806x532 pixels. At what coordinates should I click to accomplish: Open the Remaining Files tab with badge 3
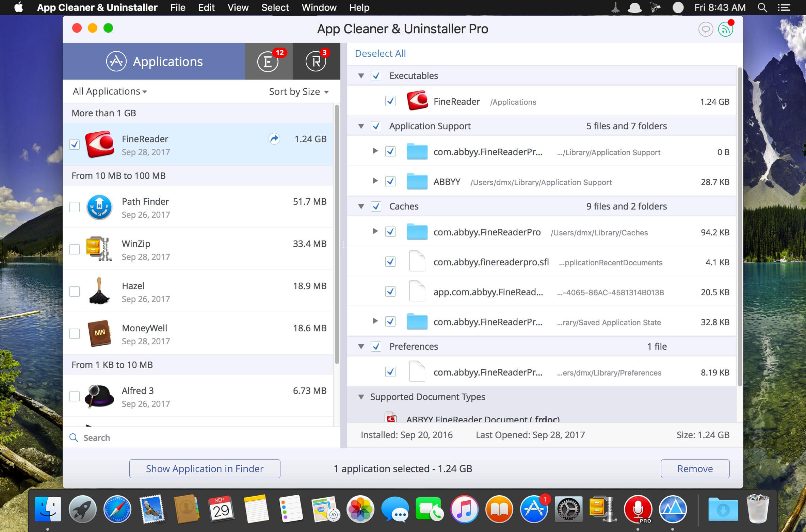[x=316, y=61]
